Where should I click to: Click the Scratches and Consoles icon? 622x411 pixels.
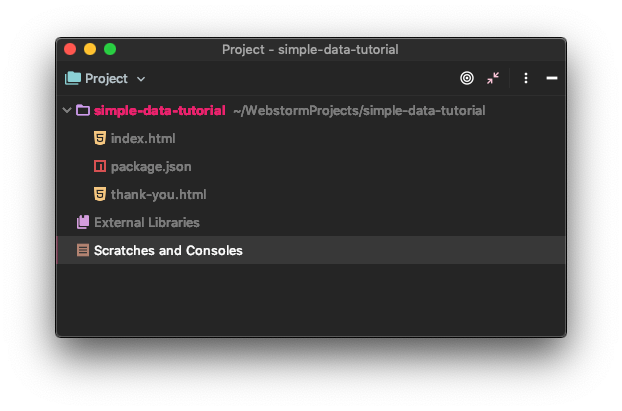[x=83, y=250]
